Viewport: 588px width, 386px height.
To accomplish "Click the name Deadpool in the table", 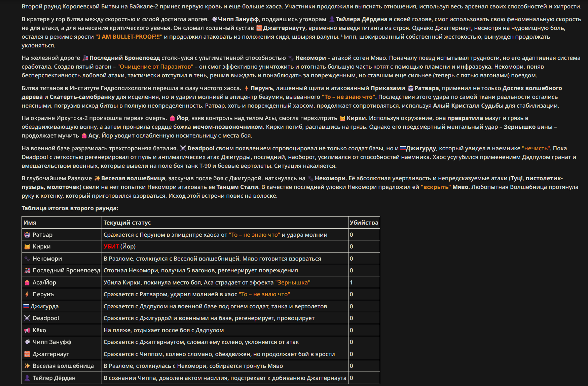I will pyautogui.click(x=46, y=318).
